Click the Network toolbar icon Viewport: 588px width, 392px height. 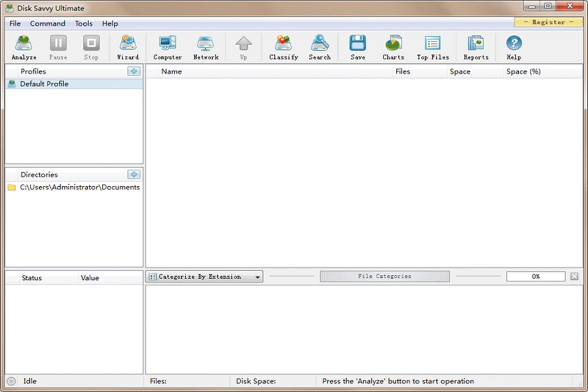click(206, 47)
